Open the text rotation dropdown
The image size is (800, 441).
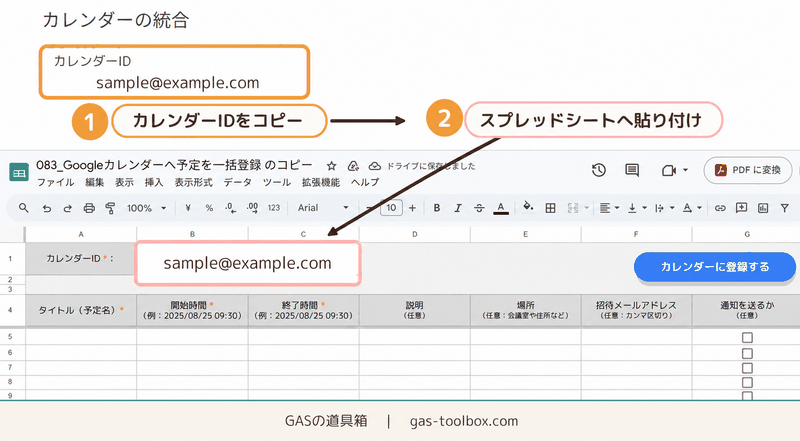[692, 208]
